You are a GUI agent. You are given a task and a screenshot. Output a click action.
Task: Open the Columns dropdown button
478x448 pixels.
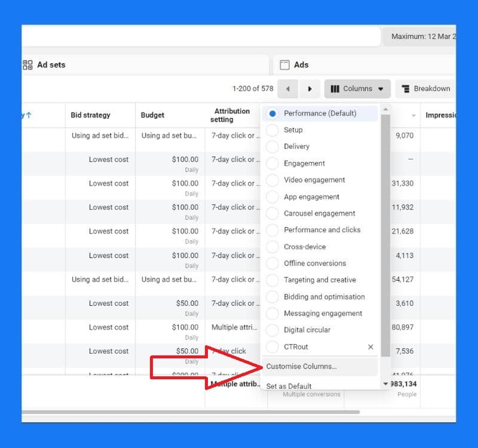[357, 88]
